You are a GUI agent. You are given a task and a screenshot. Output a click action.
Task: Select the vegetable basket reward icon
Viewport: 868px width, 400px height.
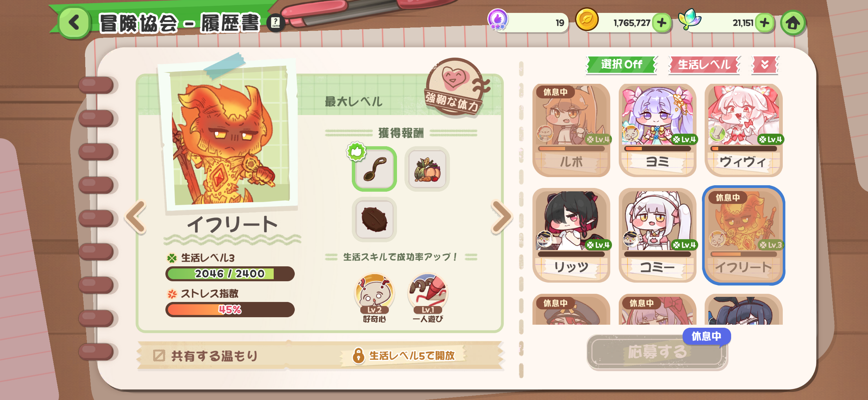tap(427, 169)
